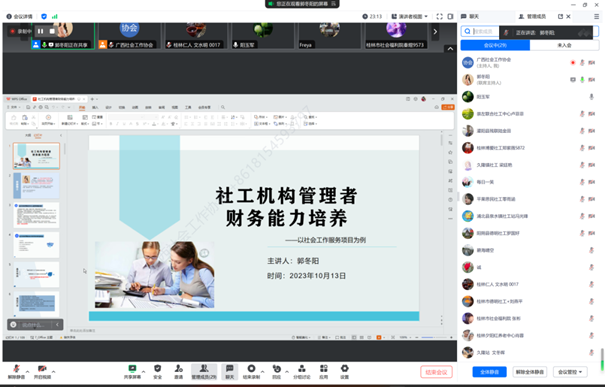605x387 pixels.
Task: Click the 邀请 invite icon
Action: tap(179, 372)
